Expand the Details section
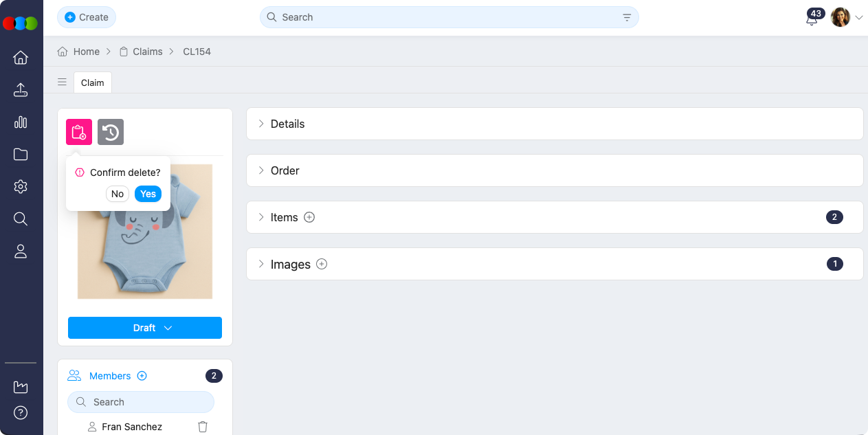Image resolution: width=868 pixels, height=435 pixels. click(287, 124)
